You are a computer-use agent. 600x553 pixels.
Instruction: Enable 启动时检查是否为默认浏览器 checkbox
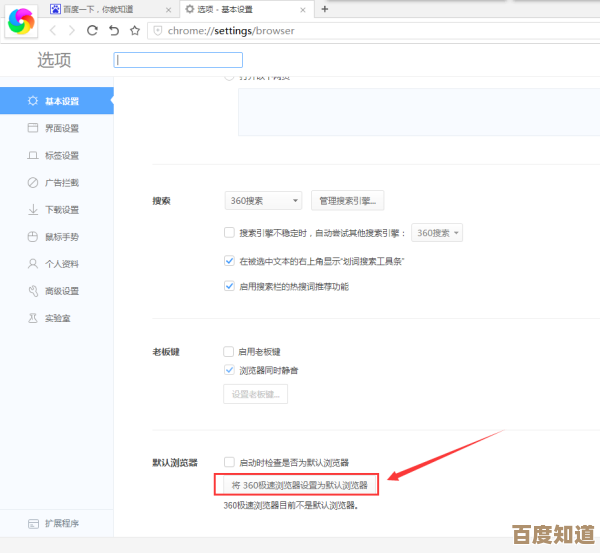[x=229, y=462]
